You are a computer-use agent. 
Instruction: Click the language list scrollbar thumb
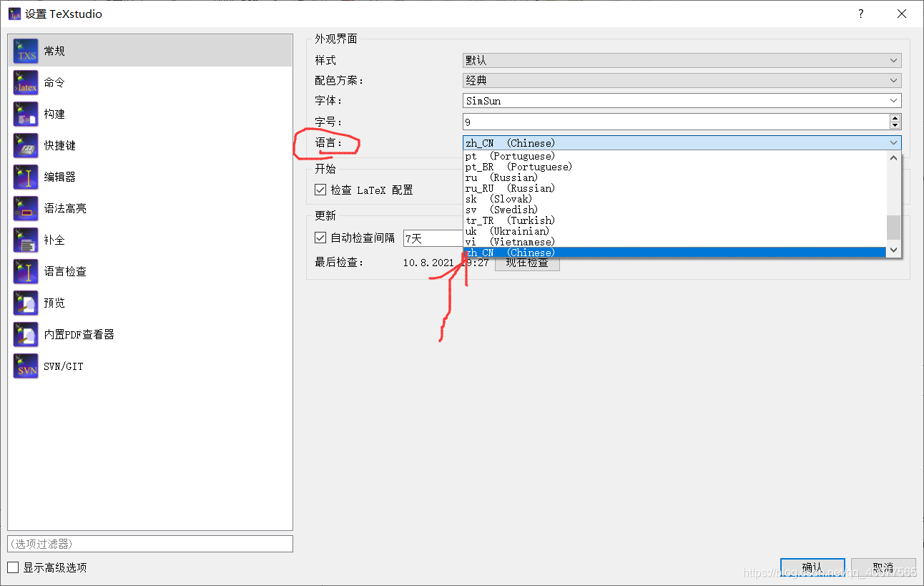[x=893, y=228]
